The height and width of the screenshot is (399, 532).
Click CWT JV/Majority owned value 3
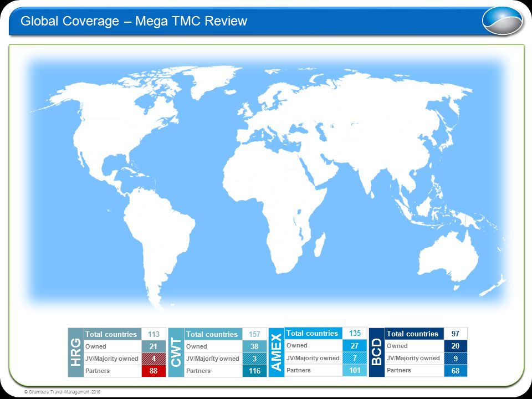[254, 359]
